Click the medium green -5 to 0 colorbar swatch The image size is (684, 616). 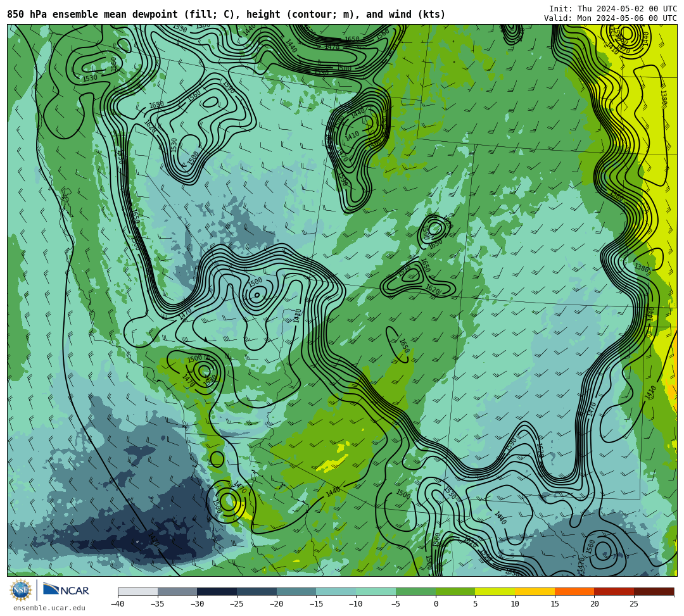click(x=415, y=591)
